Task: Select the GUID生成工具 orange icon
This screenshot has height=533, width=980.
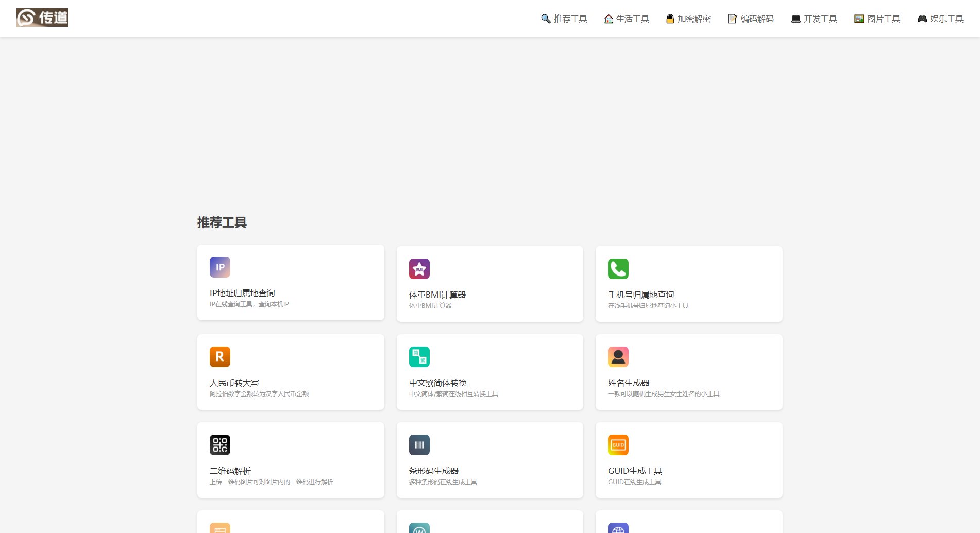Action: [x=618, y=444]
